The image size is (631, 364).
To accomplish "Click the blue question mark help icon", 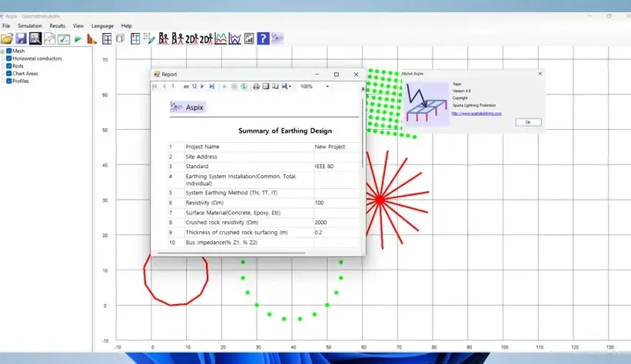I will tap(263, 38).
